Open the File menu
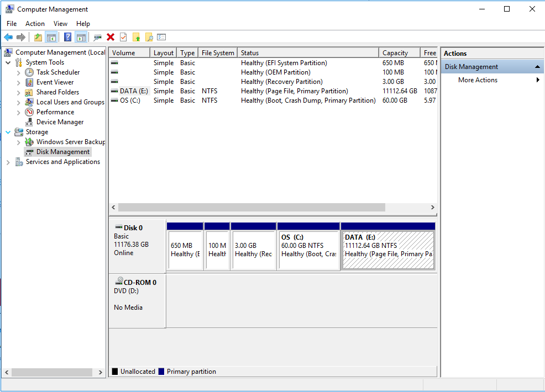 tap(12, 24)
